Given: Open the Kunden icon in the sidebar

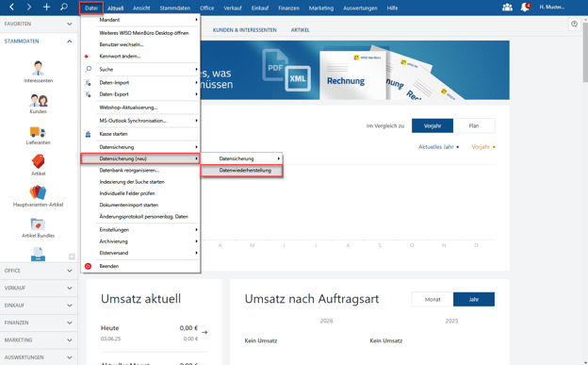Looking at the screenshot, I should pyautogui.click(x=39, y=104).
